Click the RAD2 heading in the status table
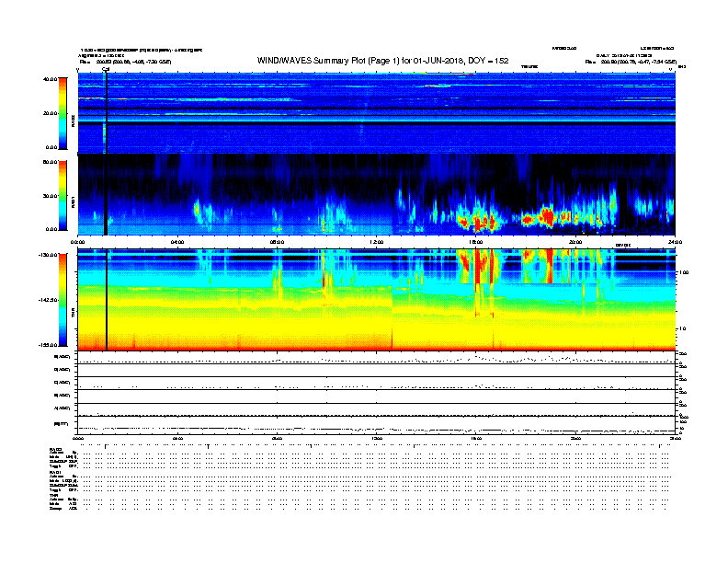Screen dimensions: 728x563 (x=55, y=450)
